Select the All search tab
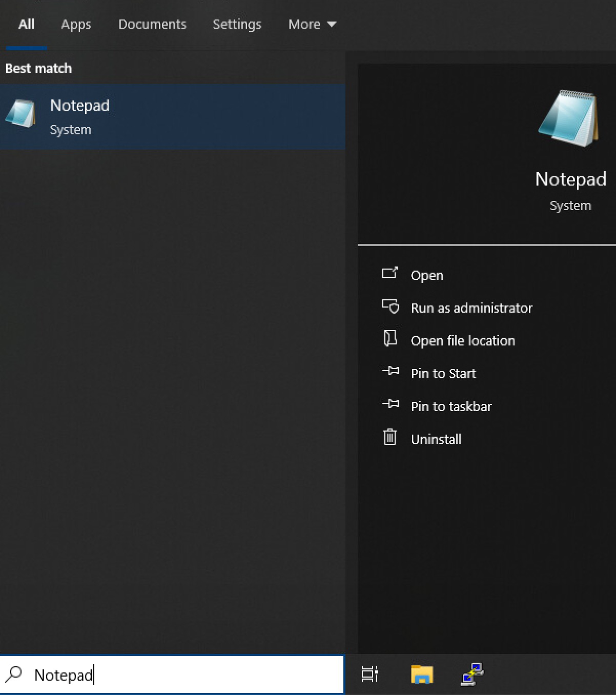The width and height of the screenshot is (616, 695). tap(26, 24)
